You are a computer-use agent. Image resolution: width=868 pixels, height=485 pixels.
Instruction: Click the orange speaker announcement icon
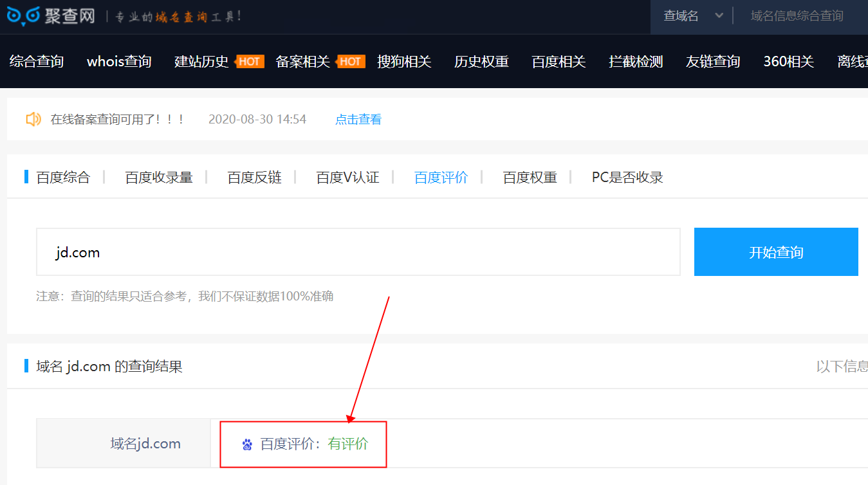click(33, 118)
